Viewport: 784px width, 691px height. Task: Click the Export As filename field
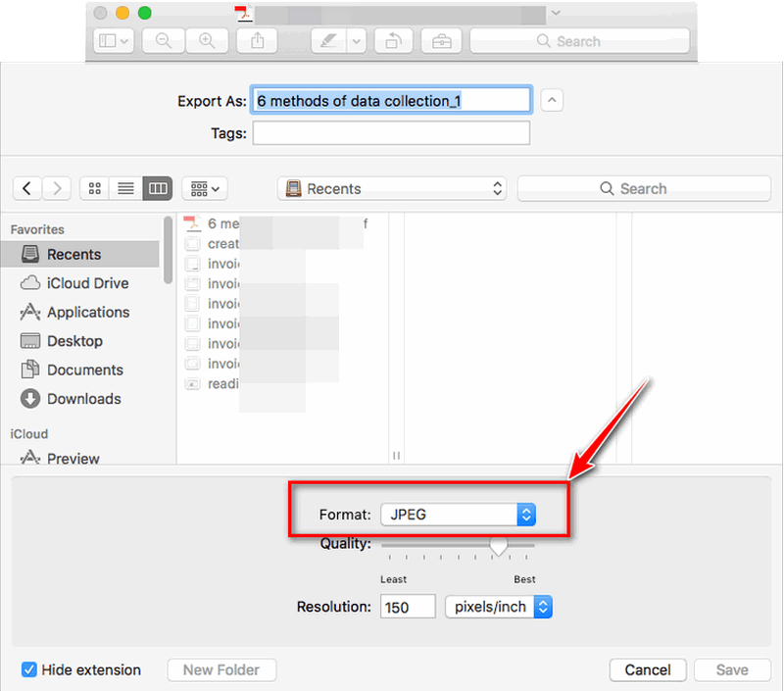coord(391,100)
